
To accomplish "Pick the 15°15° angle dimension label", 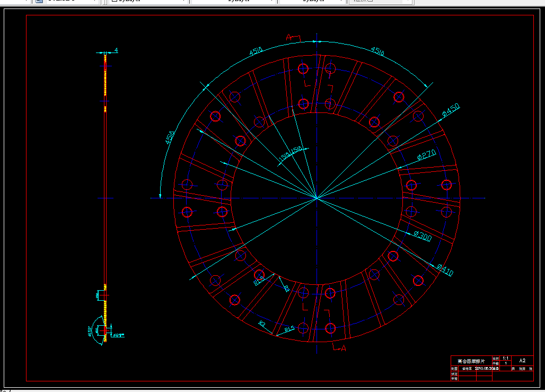I will click(x=291, y=154).
